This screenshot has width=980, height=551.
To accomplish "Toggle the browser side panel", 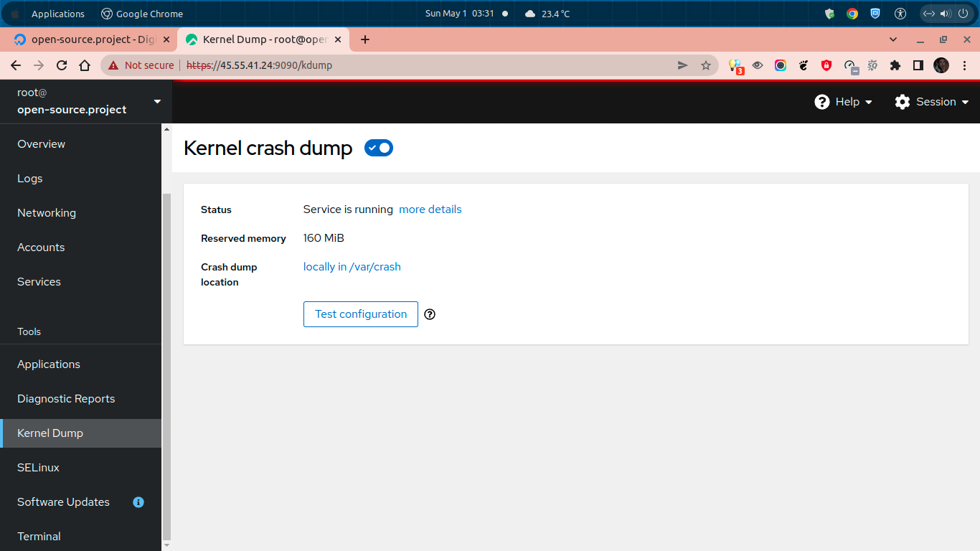I will coord(918,65).
